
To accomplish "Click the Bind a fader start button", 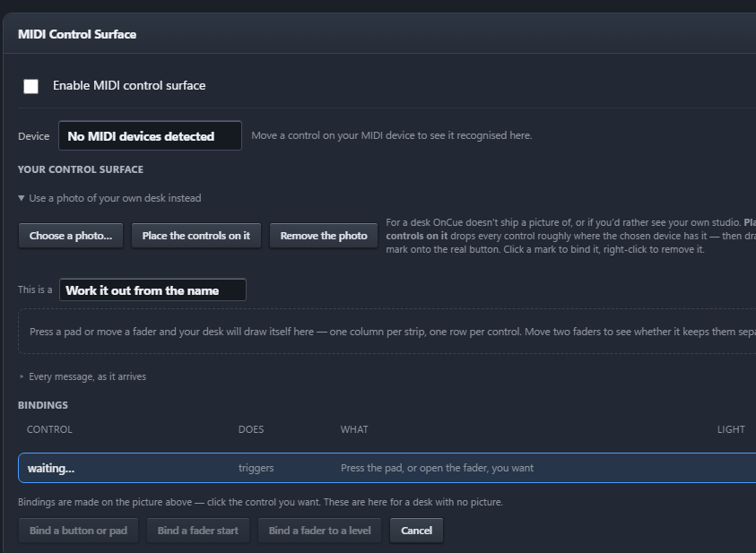I will click(197, 531).
